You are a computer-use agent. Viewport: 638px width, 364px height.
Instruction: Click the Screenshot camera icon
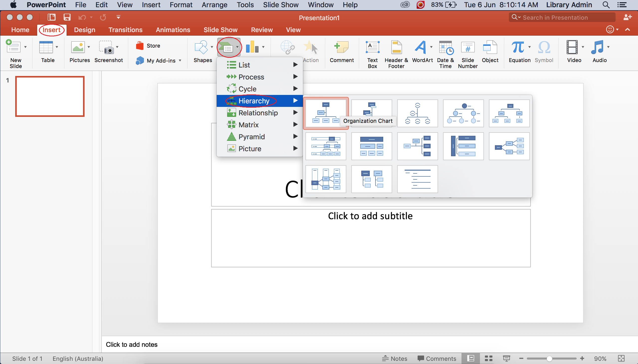click(106, 48)
